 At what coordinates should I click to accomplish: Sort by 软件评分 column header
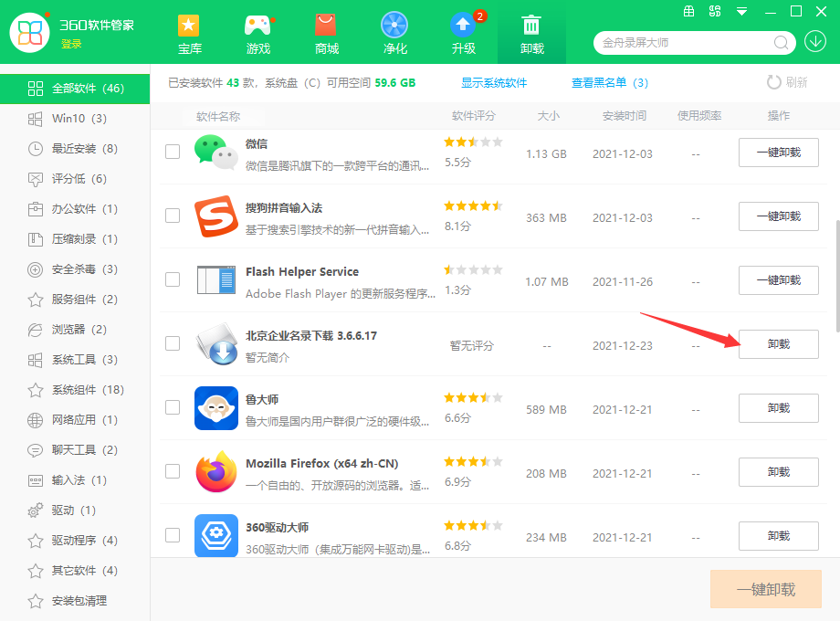(474, 116)
